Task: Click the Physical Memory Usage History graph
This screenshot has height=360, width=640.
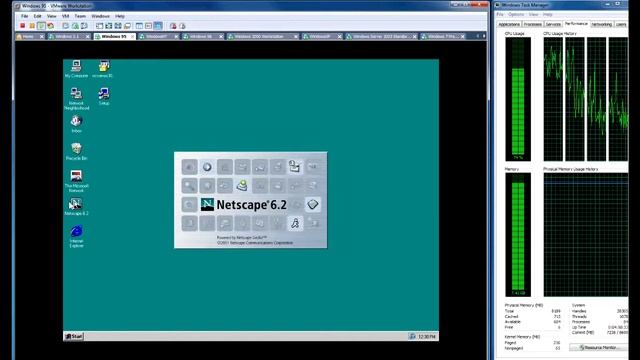Action: point(586,234)
